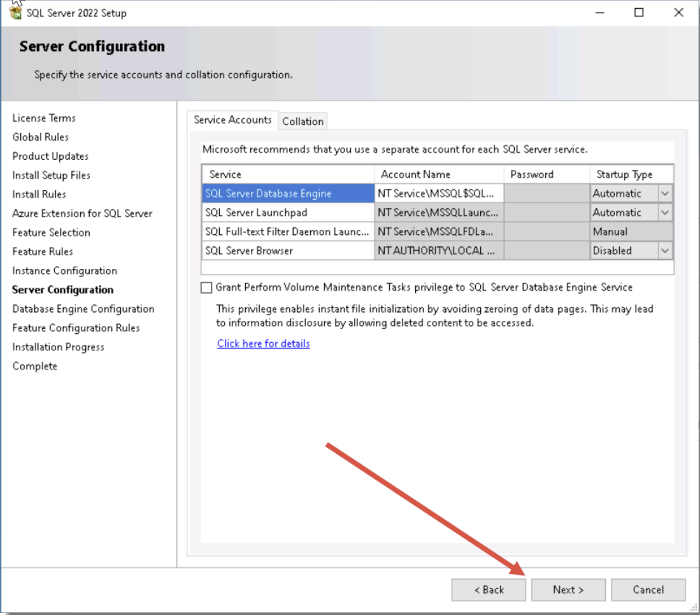Select the SQL Server Browser service row
700x615 pixels.
point(288,251)
